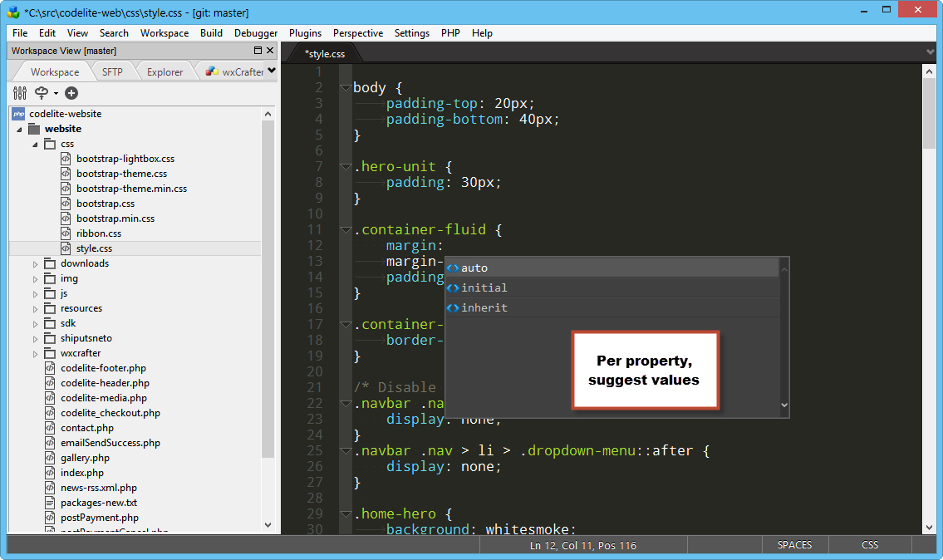
Task: Fold the .navbar dropdown-menu::after block
Action: 346,451
